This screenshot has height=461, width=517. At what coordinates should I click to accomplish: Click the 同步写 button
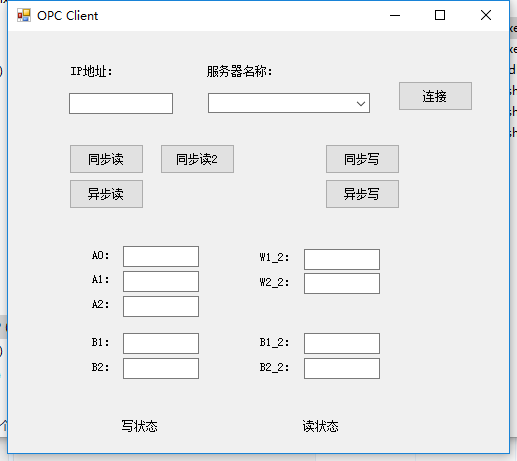tap(362, 159)
